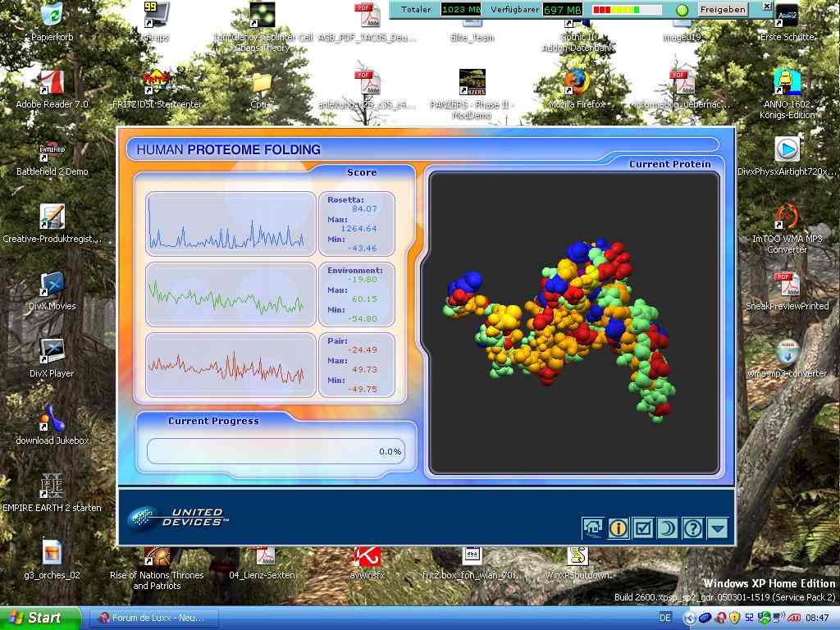
Task: Open the question mark help icon
Action: pos(692,528)
